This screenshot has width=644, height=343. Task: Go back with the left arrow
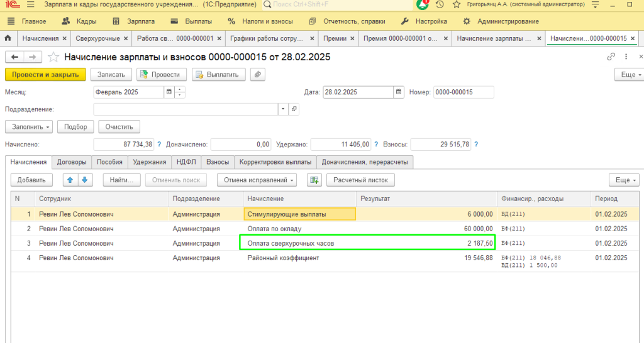pyautogui.click(x=15, y=57)
